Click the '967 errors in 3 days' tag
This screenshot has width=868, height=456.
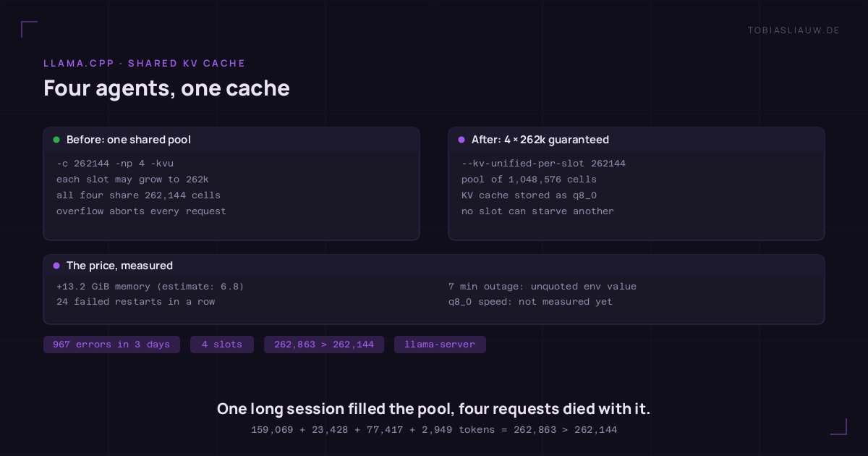pos(111,345)
